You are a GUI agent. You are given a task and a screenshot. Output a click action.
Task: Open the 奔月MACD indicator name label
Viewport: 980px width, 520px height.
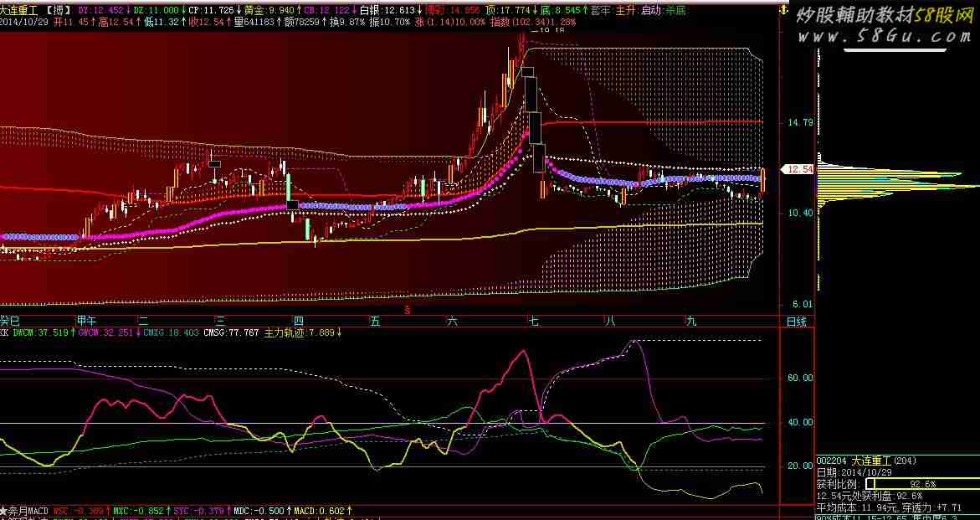click(23, 512)
